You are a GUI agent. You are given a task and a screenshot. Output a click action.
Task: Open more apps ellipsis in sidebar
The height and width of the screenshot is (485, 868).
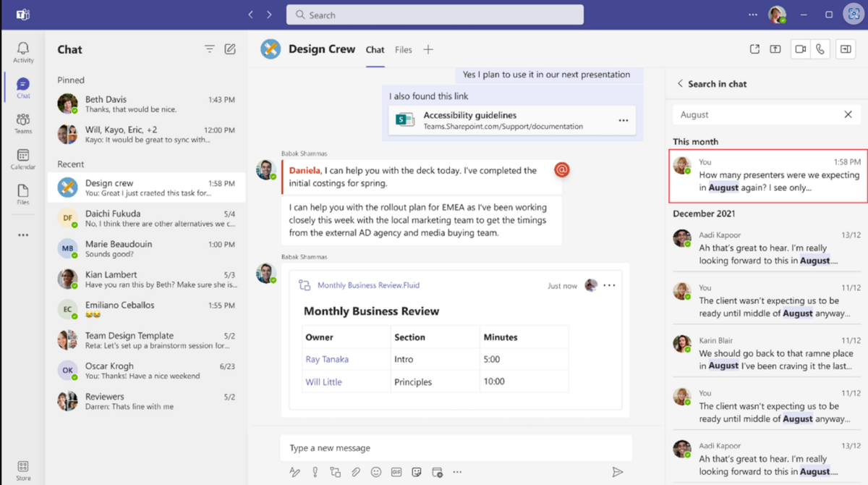pos(23,235)
